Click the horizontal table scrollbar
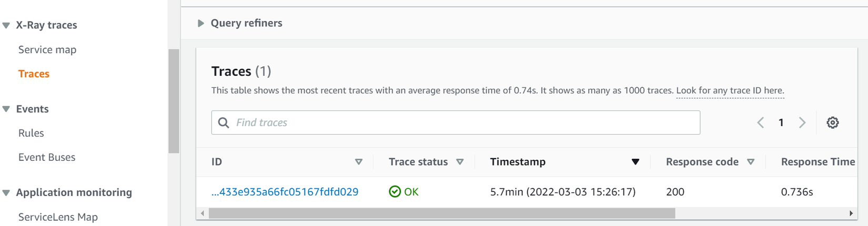Image resolution: width=868 pixels, height=226 pixels. 442,213
